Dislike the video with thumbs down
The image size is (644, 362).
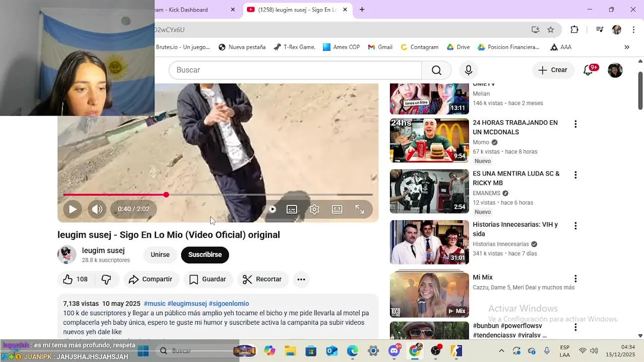[x=106, y=279]
